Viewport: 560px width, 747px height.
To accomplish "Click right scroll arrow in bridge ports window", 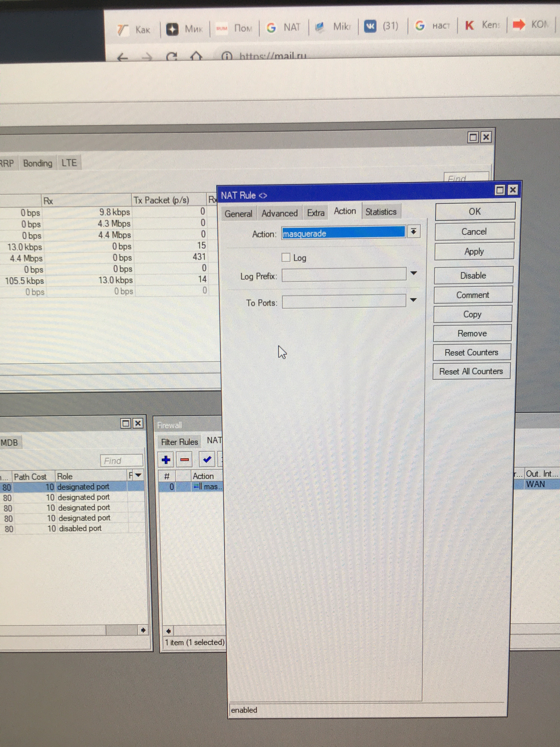I will click(143, 630).
